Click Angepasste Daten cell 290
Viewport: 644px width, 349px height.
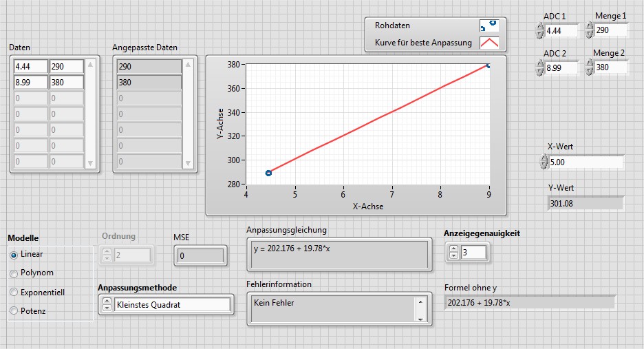[149, 66]
